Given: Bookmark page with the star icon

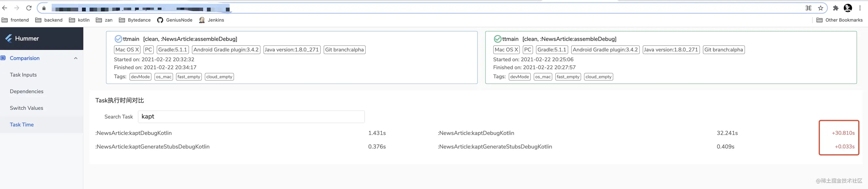Looking at the screenshot, I should pyautogui.click(x=821, y=8).
